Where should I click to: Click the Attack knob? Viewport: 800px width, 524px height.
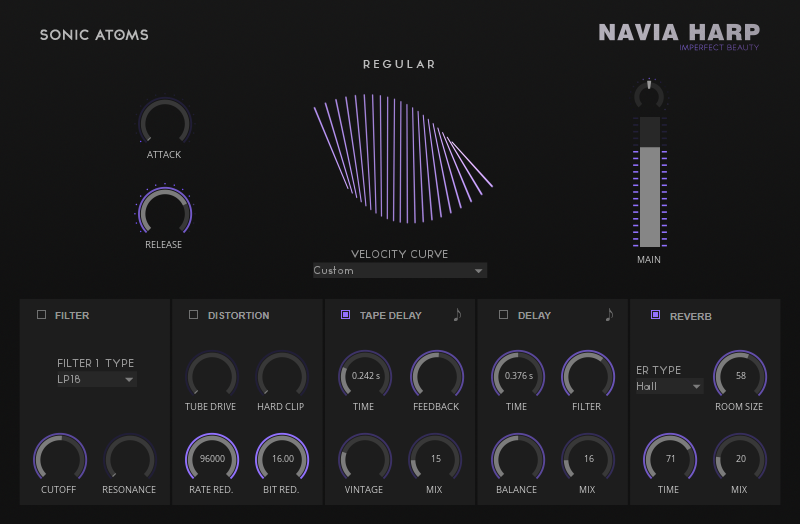click(x=164, y=123)
